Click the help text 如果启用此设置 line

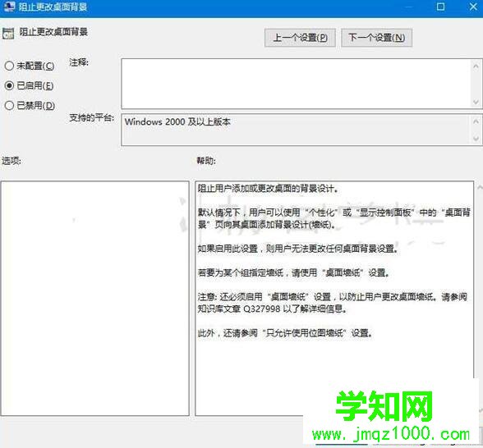click(298, 249)
